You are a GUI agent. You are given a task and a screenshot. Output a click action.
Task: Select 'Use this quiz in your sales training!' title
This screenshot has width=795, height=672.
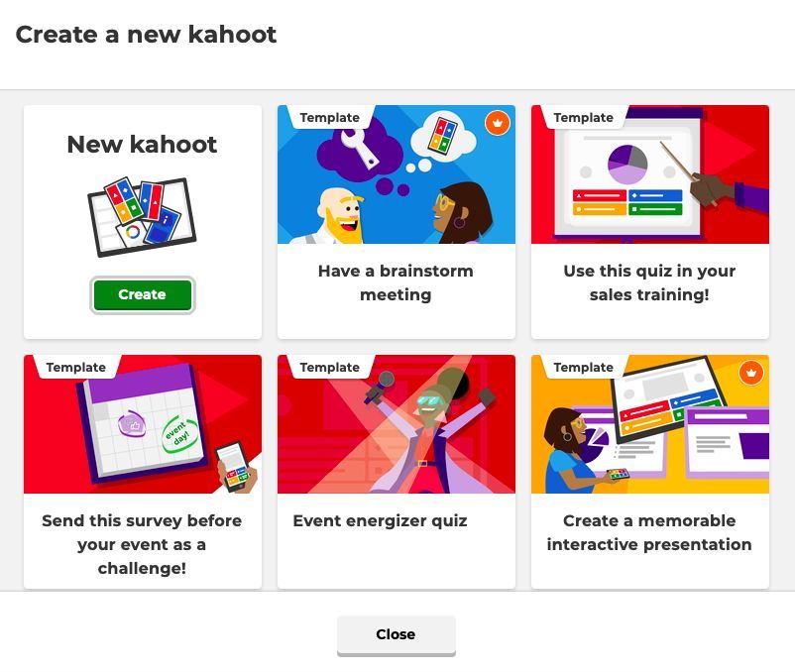[649, 282]
